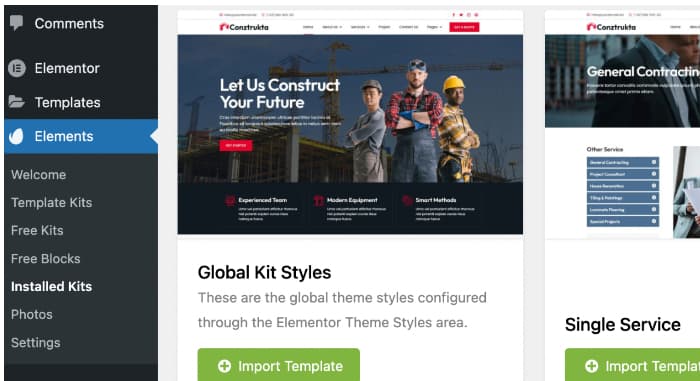700x381 pixels.
Task: Click 'Let Us Construct Your Future' headline
Action: [x=280, y=94]
